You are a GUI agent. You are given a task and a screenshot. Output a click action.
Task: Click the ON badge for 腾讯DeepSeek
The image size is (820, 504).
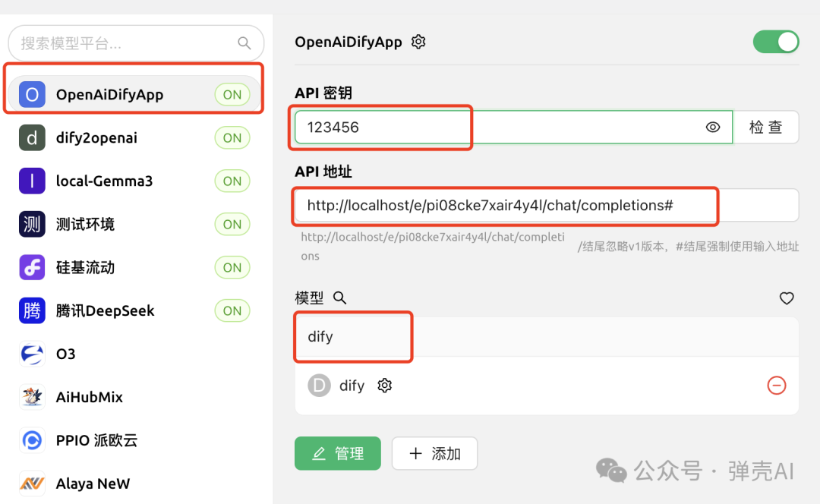pyautogui.click(x=232, y=310)
